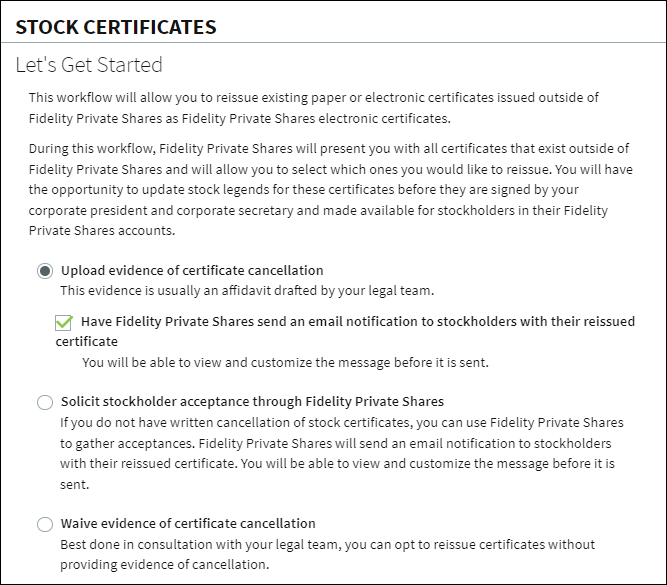The image size is (667, 585).
Task: Click the 'Upload evidence of certificate cancellation' label text
Action: (192, 271)
